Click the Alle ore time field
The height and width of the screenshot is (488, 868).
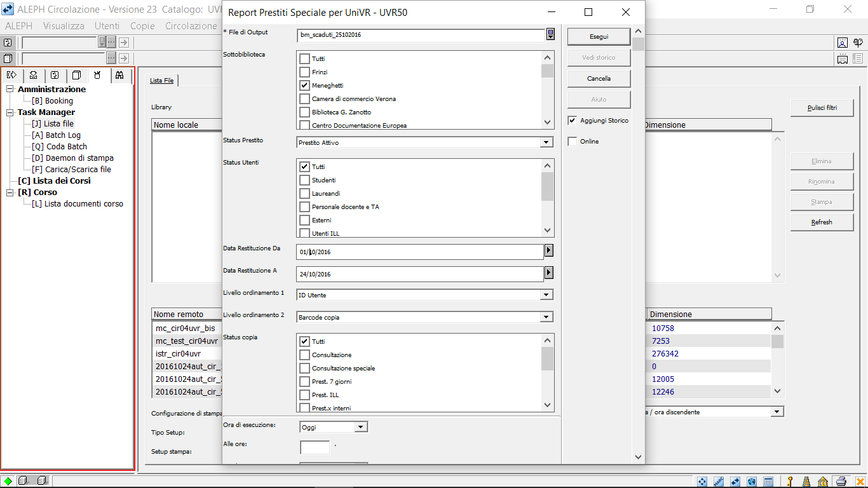point(315,447)
